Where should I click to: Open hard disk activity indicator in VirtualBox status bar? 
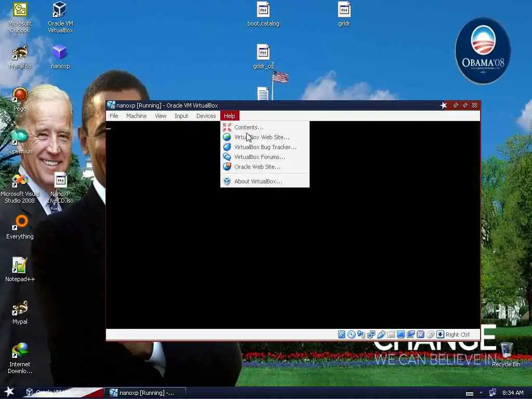[x=342, y=335]
